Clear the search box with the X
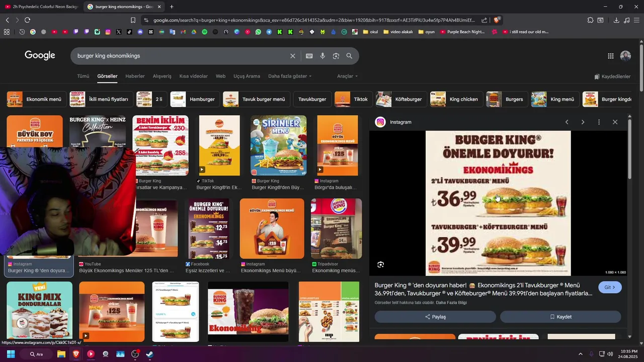This screenshot has height=362, width=644. click(292, 56)
